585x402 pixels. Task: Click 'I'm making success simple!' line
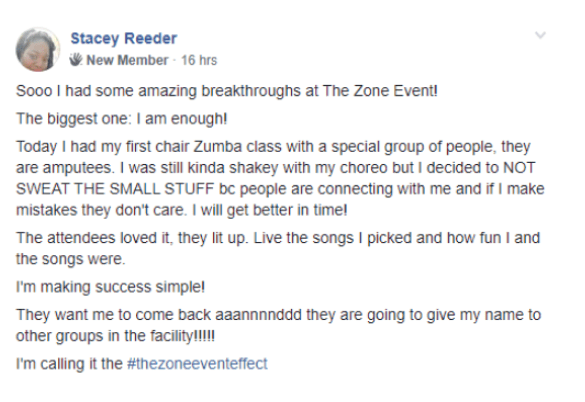coord(110,287)
